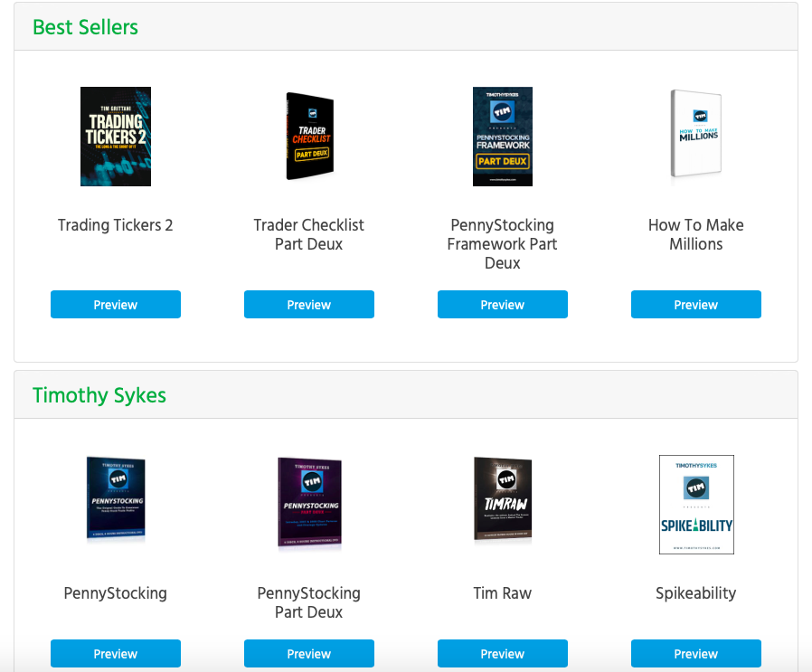Click the Trading Tickers 2 cover image
The image size is (812, 672).
(116, 137)
